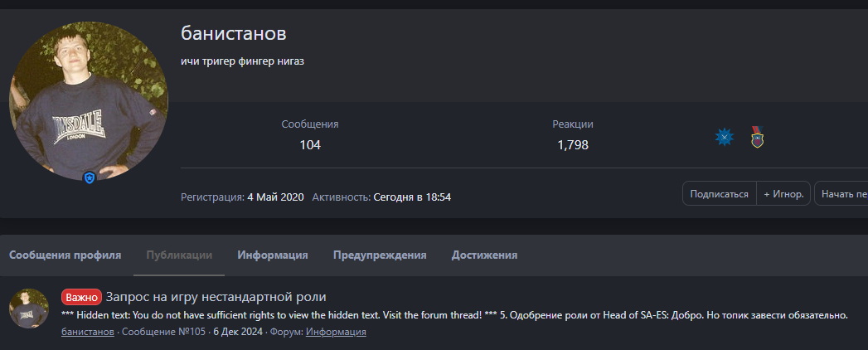Click the 6 Дек 2024 post date
Image resolution: width=868 pixels, height=350 pixels.
(x=237, y=332)
